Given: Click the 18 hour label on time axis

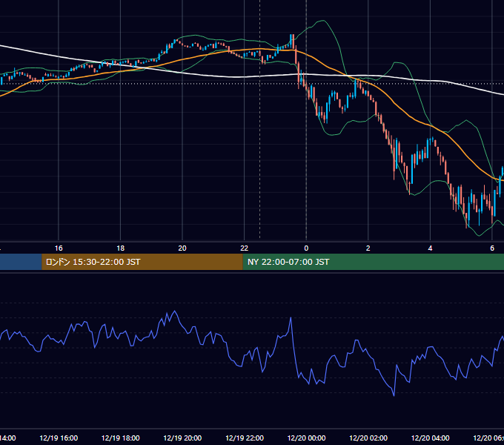Looking at the screenshot, I should click(x=121, y=248).
